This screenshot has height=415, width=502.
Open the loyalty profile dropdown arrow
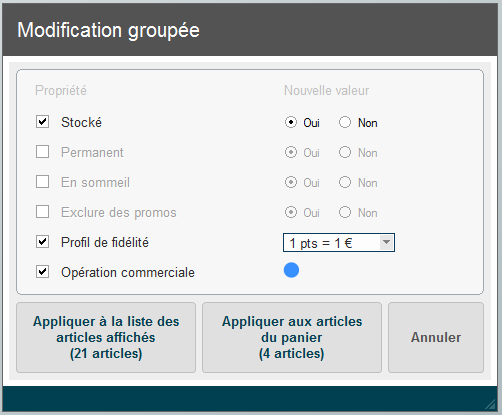click(x=386, y=242)
